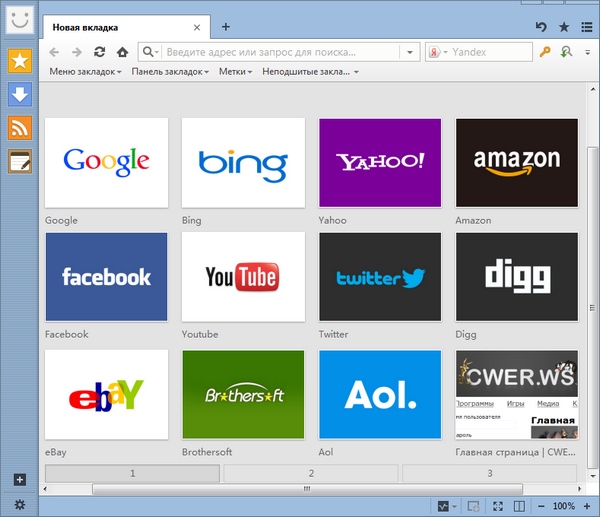The width and height of the screenshot is (600, 517).
Task: Open sidebar settings gear icon
Action: point(19,506)
